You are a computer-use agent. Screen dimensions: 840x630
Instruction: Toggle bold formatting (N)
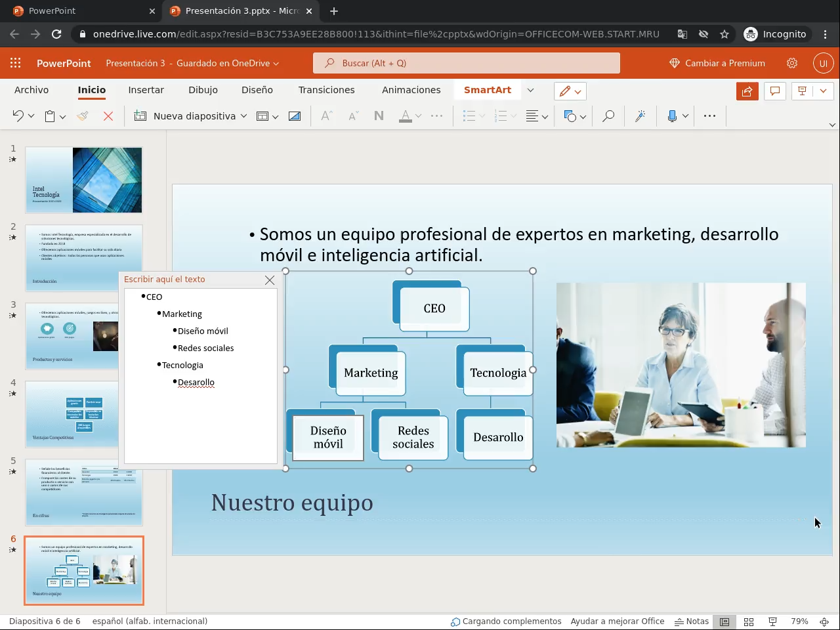coord(379,116)
